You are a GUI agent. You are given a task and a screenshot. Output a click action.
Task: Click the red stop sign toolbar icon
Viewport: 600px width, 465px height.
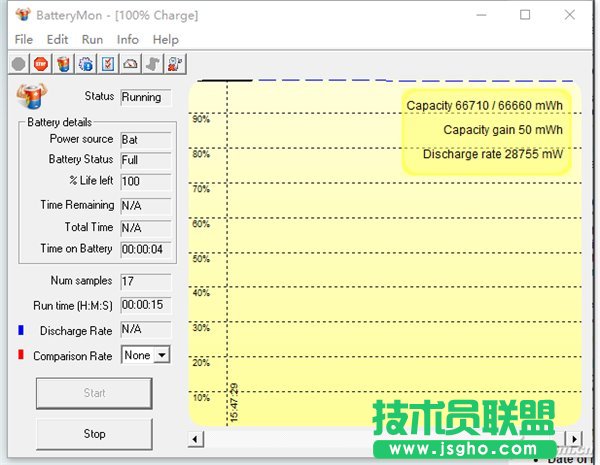(x=41, y=64)
